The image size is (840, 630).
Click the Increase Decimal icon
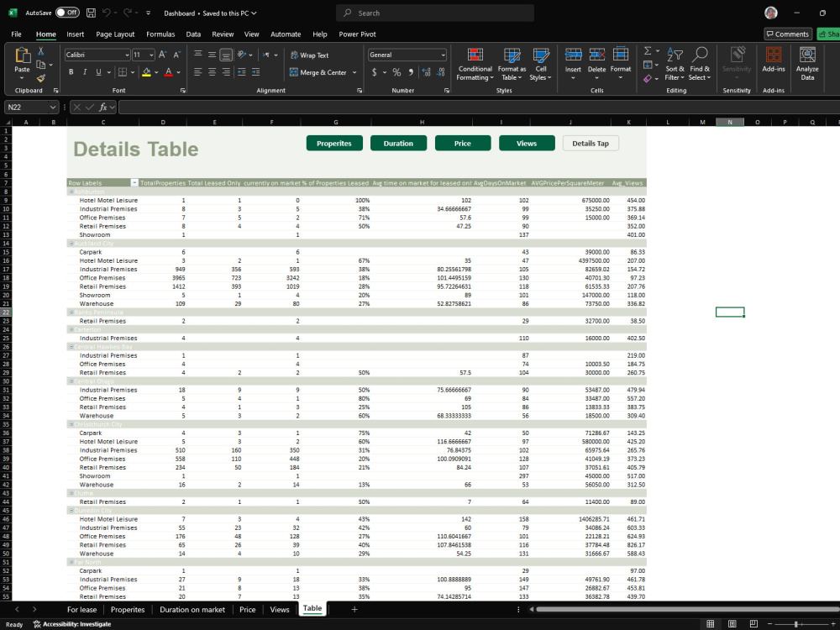tap(427, 71)
